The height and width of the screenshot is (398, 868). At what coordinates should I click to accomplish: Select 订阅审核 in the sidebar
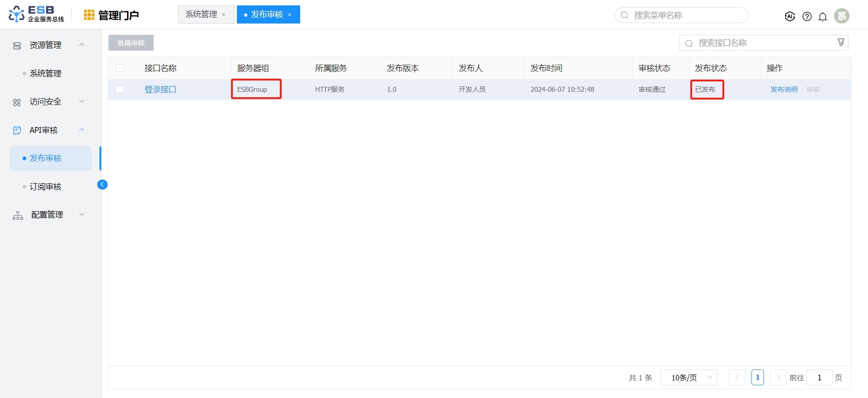45,187
